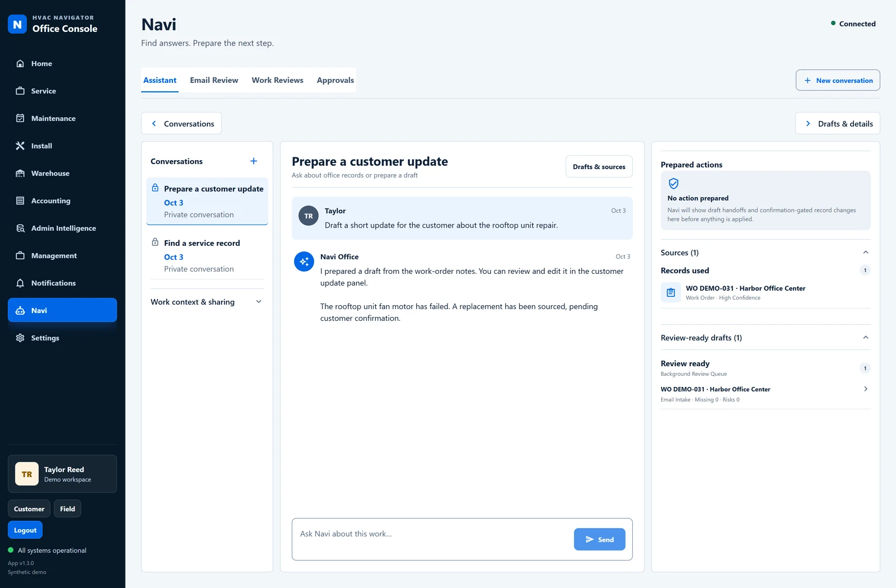Switch to Customer view button
The image size is (896, 588).
29,508
